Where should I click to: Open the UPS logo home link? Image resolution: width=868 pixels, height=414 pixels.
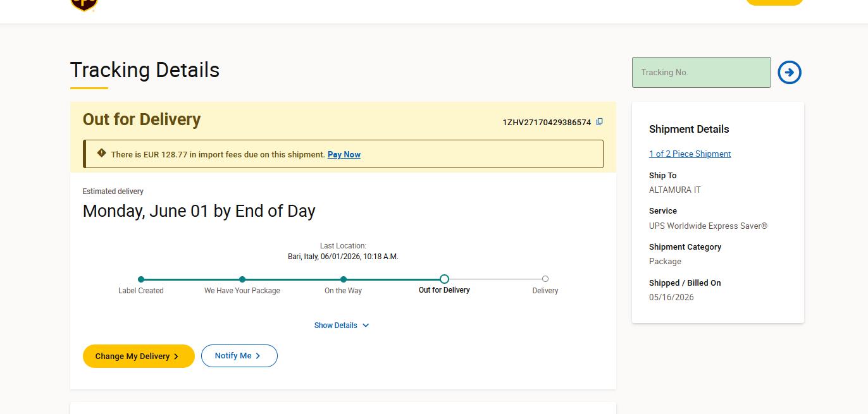(x=84, y=5)
